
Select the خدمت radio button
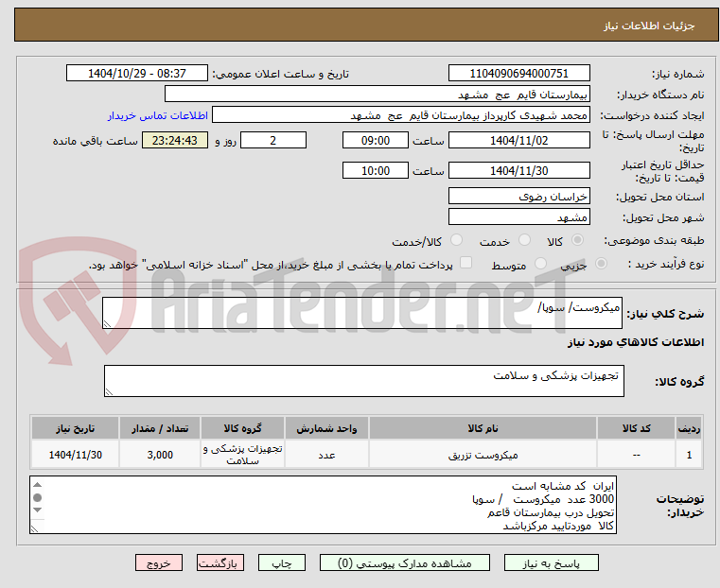tap(524, 240)
